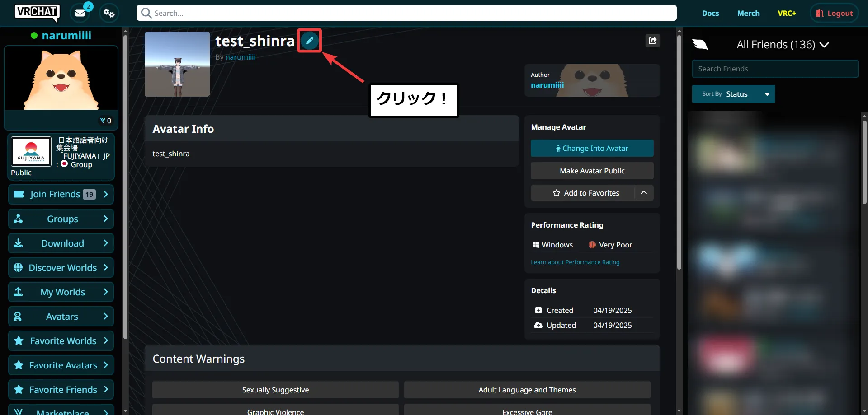Expand the My Worlds chevron

[x=105, y=292]
